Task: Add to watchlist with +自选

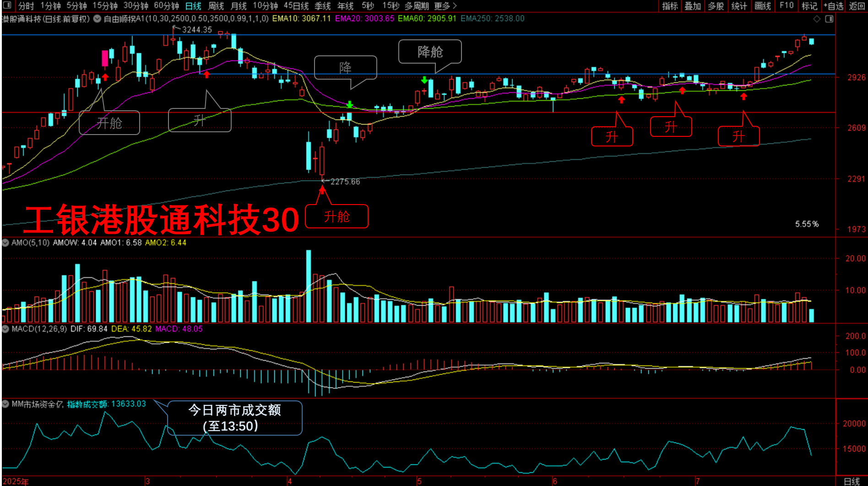Action: point(833,6)
